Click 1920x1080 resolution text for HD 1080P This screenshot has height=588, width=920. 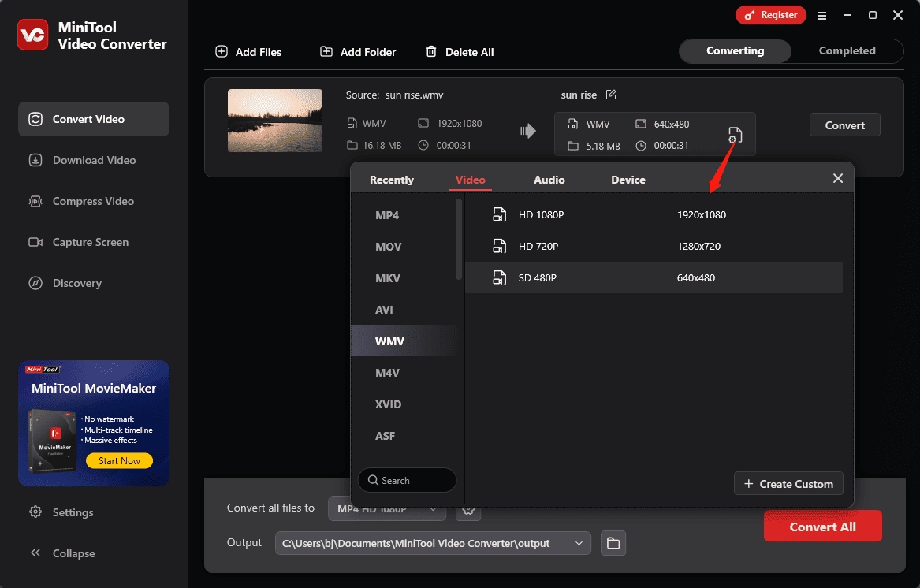tap(702, 214)
